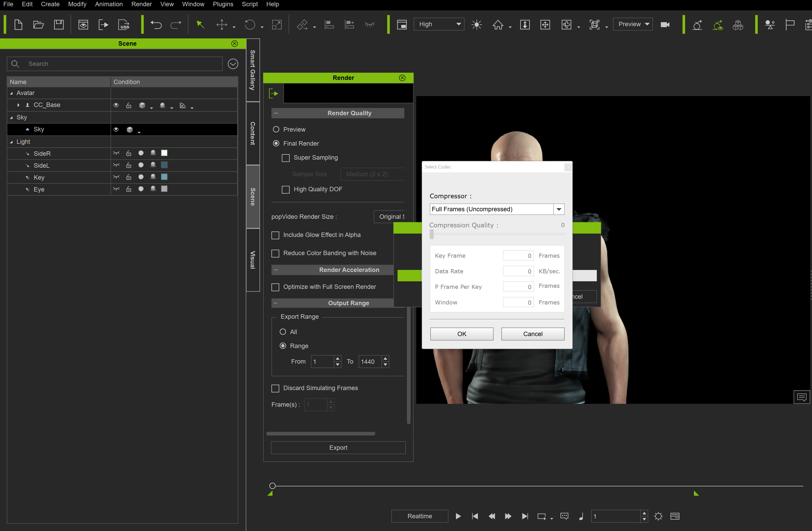Open the Compressor dropdown
The image size is (812, 531).
558,209
